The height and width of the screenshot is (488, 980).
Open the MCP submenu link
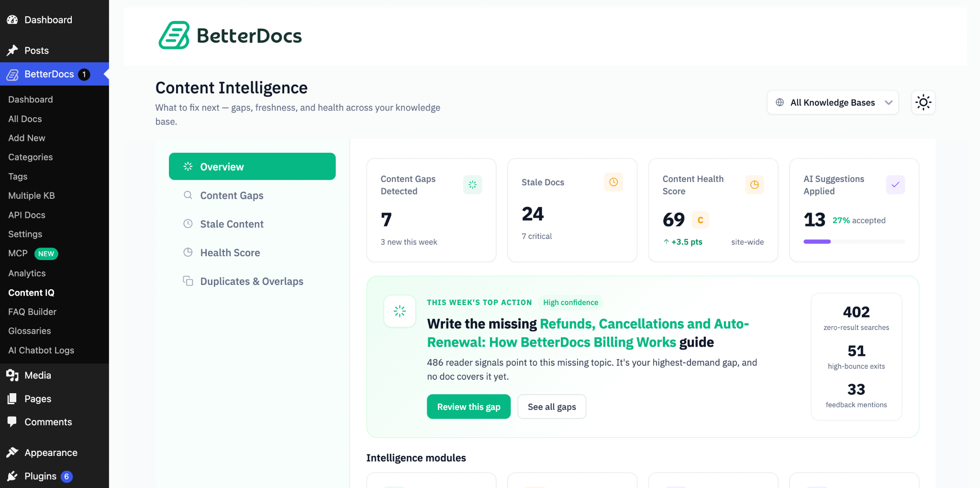click(x=18, y=253)
